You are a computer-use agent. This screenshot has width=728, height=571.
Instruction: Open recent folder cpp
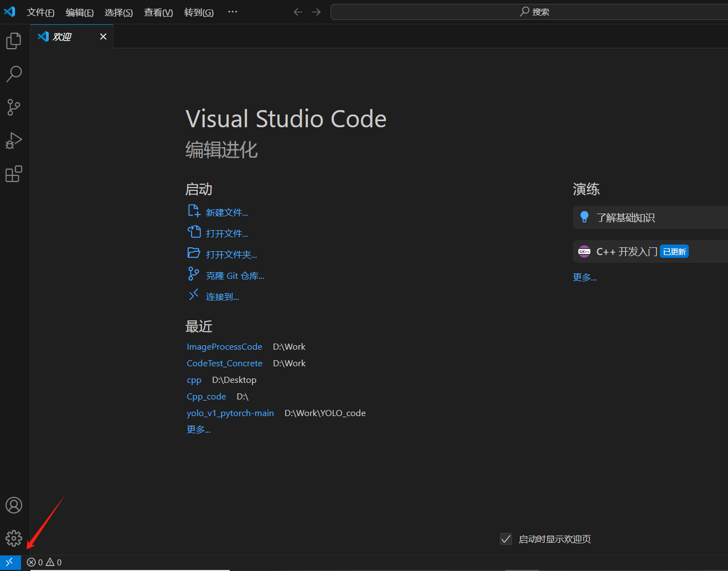[194, 380]
